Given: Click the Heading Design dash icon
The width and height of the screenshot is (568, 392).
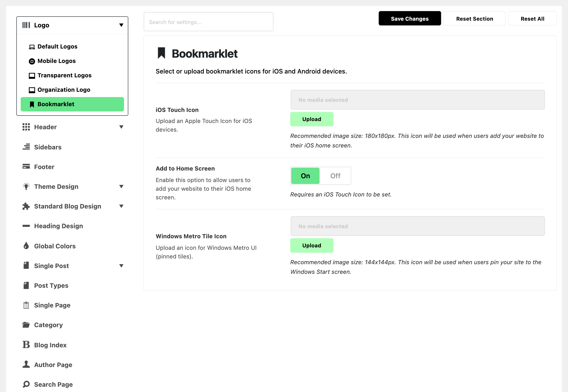Looking at the screenshot, I should coord(26,226).
